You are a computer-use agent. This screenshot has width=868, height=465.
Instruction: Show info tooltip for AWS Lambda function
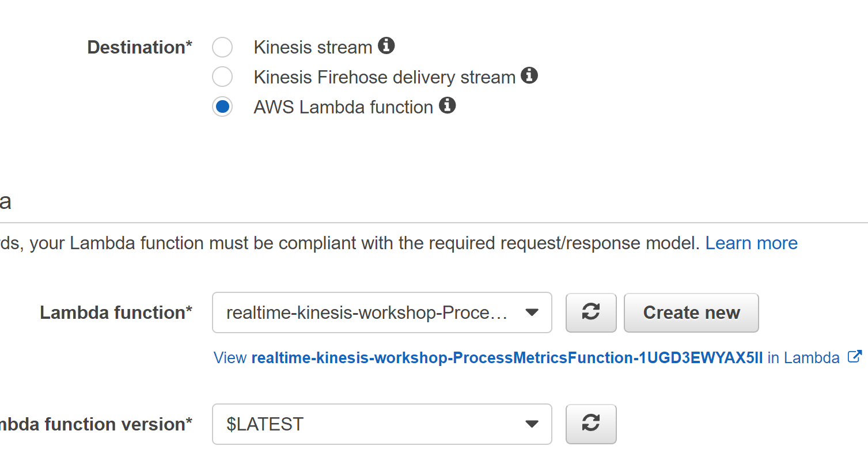(x=448, y=105)
